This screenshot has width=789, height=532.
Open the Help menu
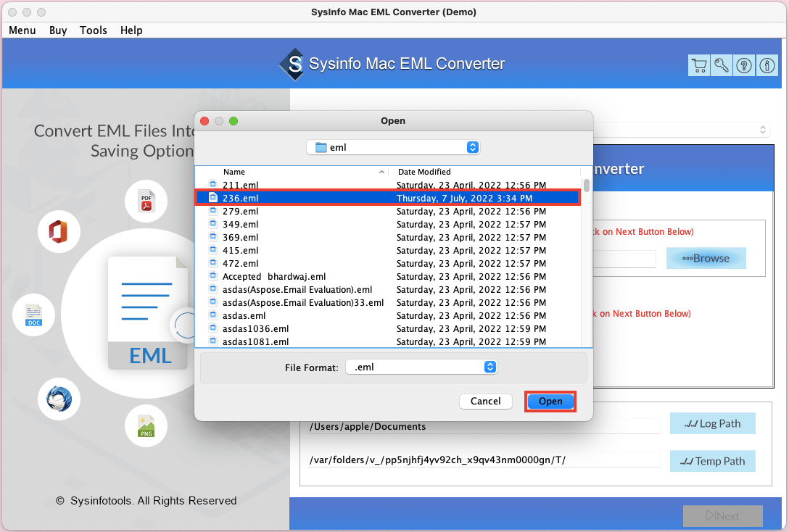[131, 30]
